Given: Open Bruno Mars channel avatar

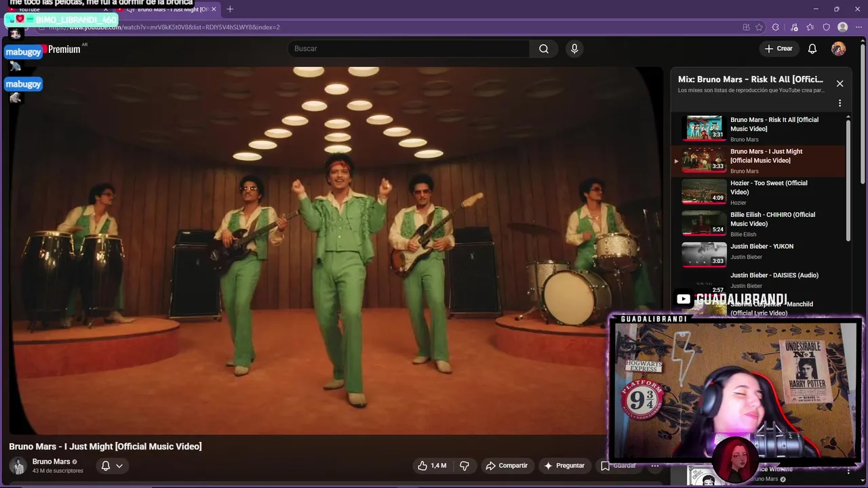Looking at the screenshot, I should (18, 466).
